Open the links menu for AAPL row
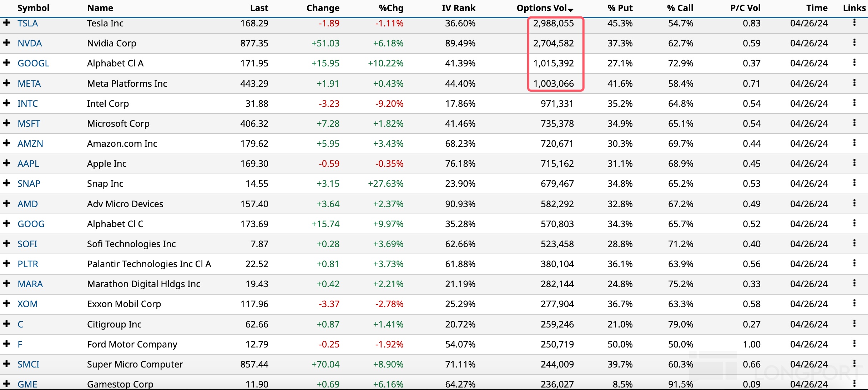 pyautogui.click(x=854, y=163)
